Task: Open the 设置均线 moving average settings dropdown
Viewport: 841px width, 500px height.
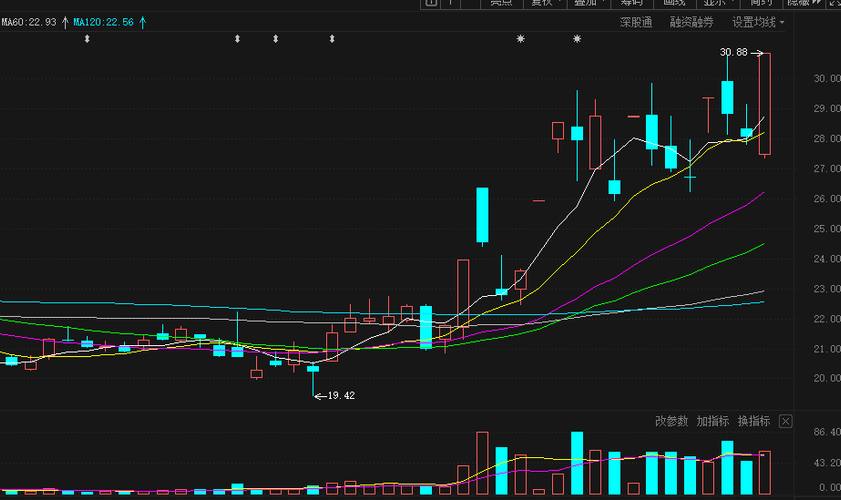Action: point(758,23)
